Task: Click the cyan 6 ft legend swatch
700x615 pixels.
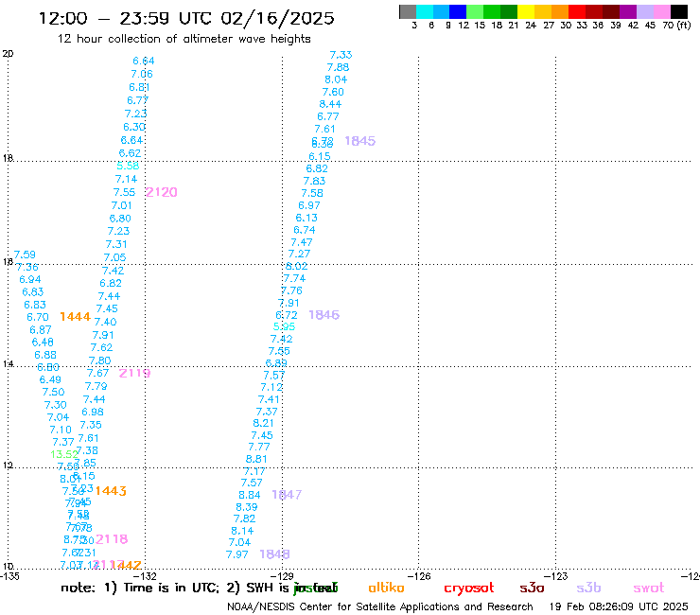Action: tap(425, 11)
